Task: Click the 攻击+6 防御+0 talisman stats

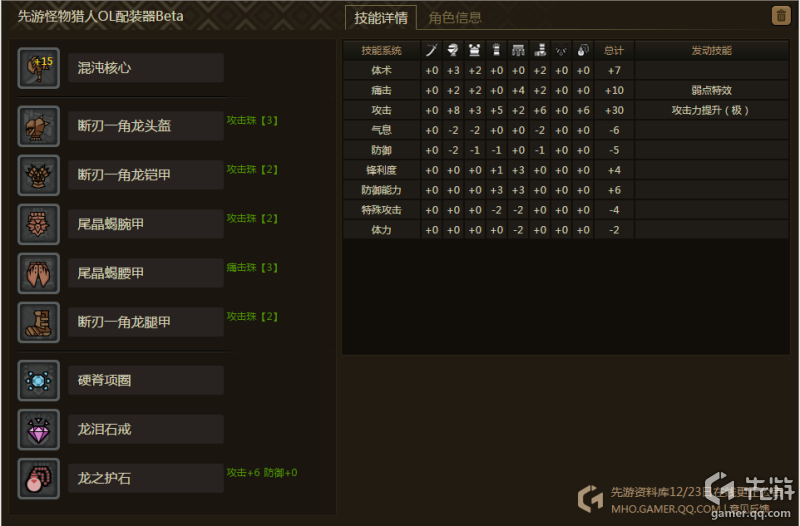Action: click(262, 472)
